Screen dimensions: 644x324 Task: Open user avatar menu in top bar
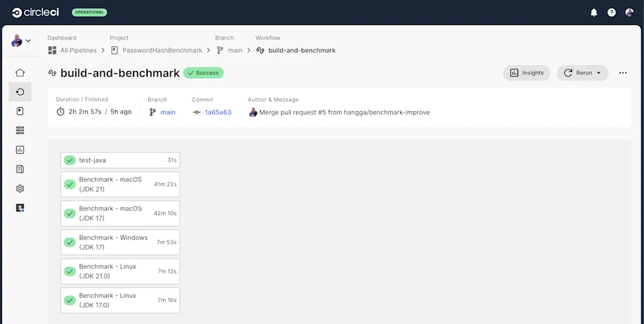coord(629,13)
